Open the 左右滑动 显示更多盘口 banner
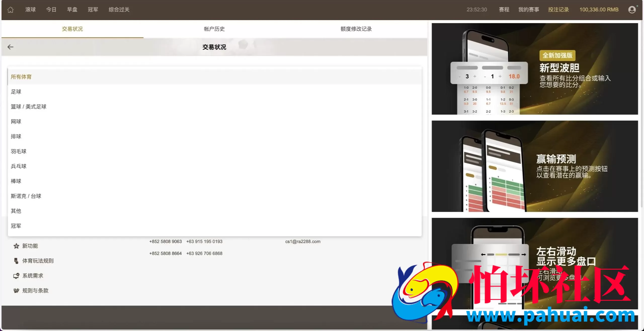 pos(535,263)
